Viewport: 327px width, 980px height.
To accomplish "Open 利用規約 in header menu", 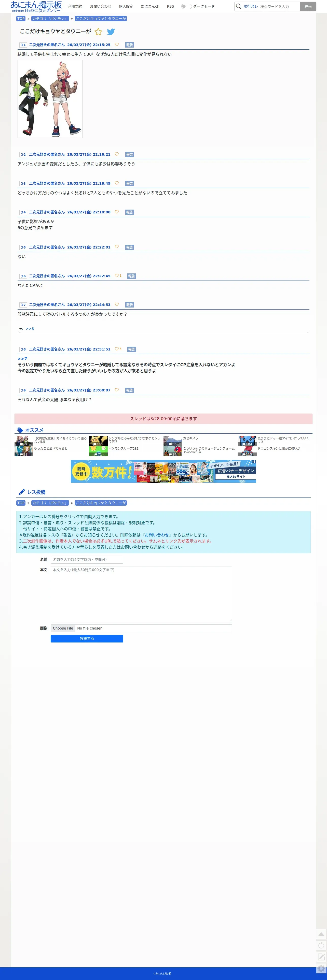I will pos(75,6).
